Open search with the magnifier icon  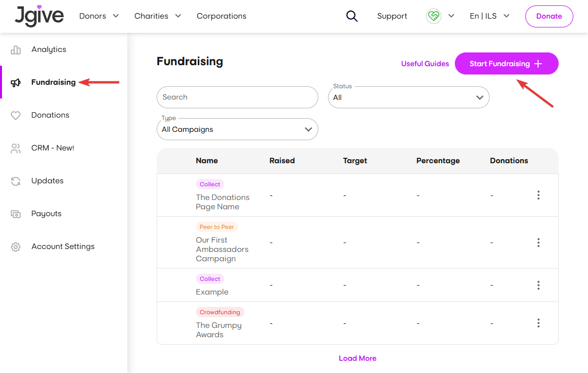pyautogui.click(x=352, y=16)
